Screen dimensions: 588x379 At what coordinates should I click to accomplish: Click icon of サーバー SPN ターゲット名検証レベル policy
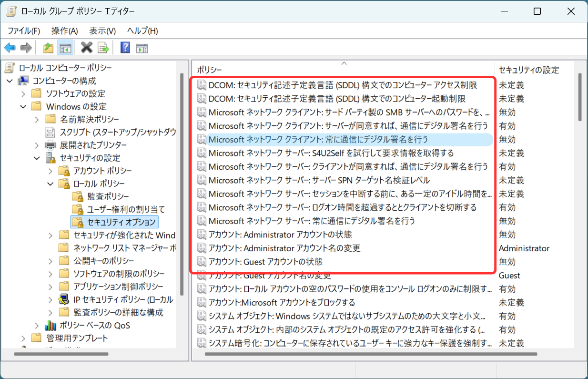point(201,180)
